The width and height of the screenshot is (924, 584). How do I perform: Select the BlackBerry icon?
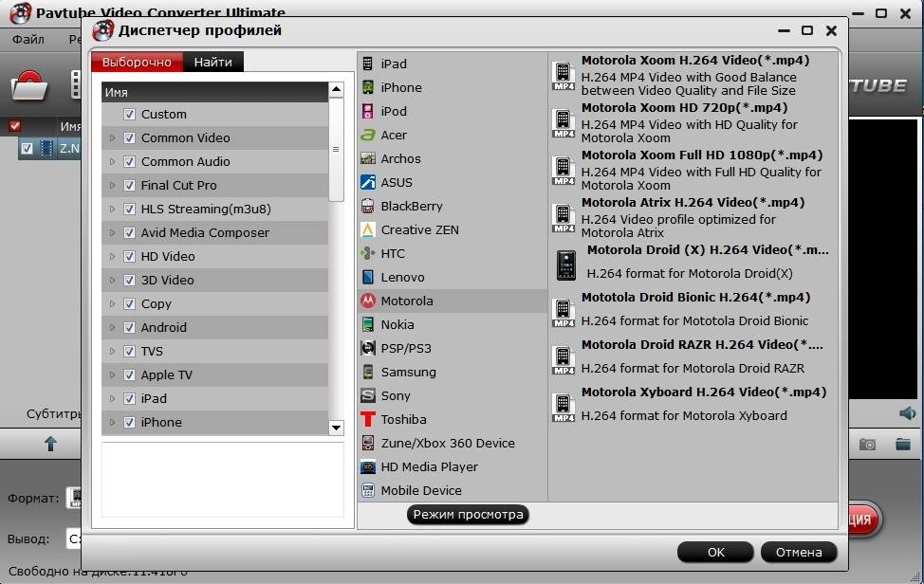click(368, 206)
